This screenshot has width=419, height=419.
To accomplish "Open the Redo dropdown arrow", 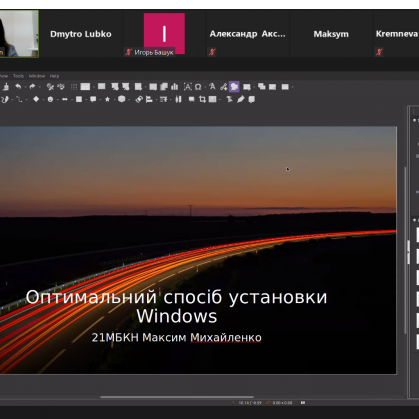I will point(40,87).
